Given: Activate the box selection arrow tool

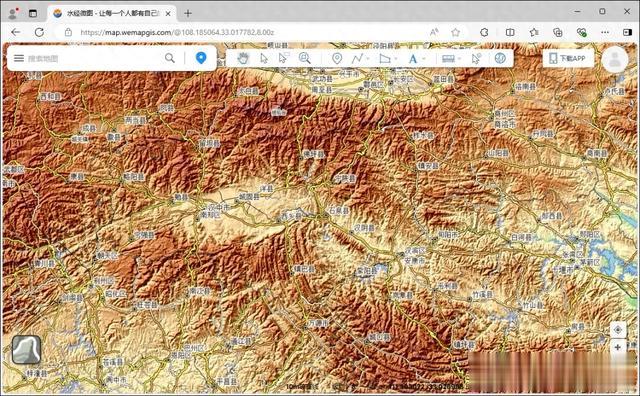Looking at the screenshot, I should 283,58.
